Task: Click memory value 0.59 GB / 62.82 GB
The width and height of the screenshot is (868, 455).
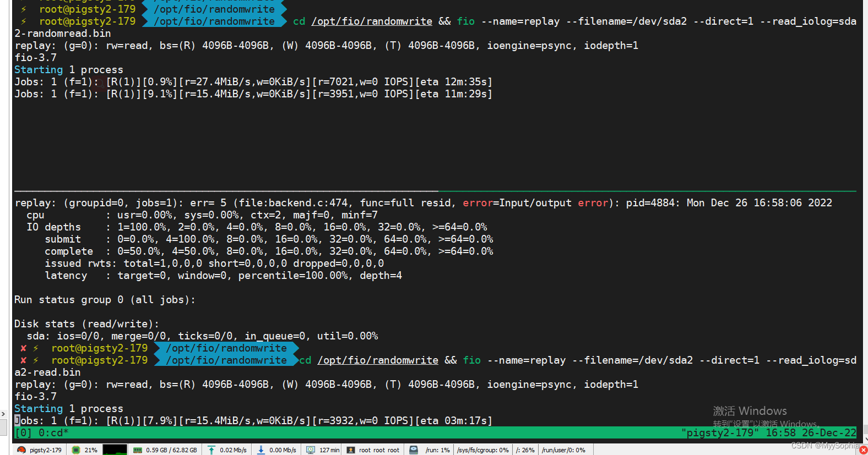Action: coord(171,450)
